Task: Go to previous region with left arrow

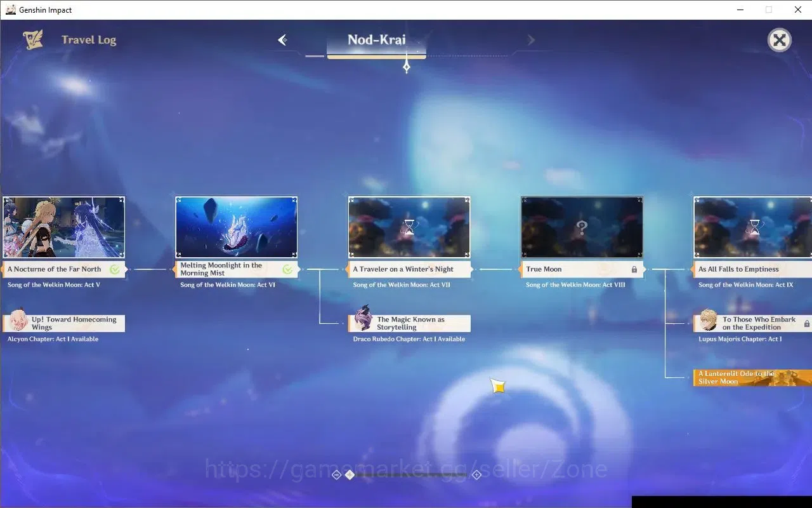Action: point(283,40)
